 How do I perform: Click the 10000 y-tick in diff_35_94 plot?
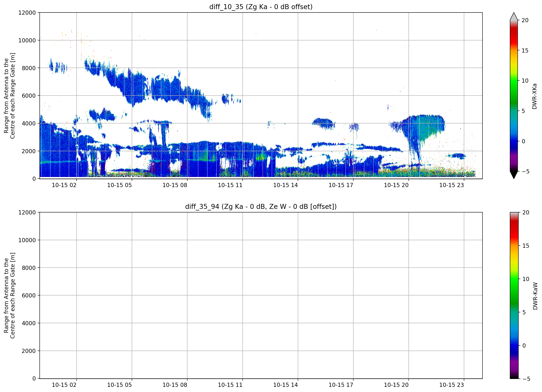click(27, 240)
